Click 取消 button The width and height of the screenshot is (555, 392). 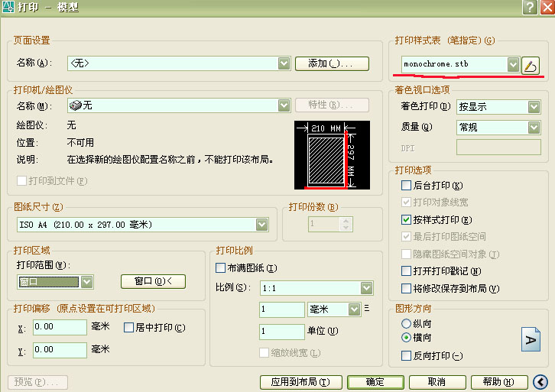click(437, 382)
